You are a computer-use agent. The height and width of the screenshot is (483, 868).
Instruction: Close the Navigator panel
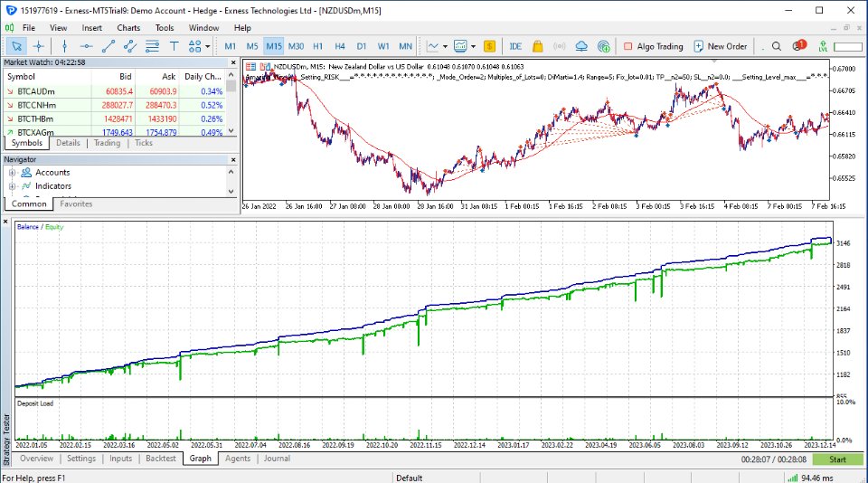[233, 159]
